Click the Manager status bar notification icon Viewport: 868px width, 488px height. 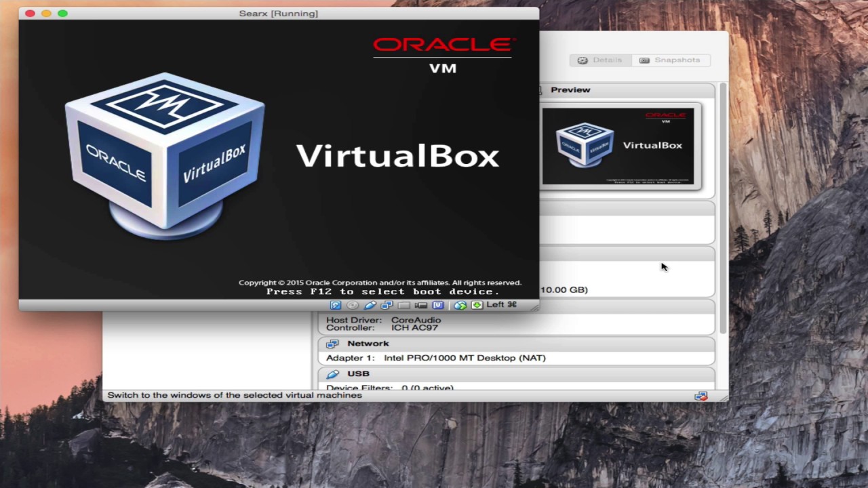coord(701,396)
